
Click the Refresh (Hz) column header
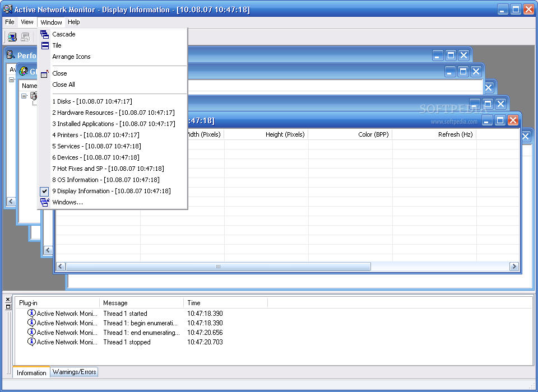click(x=434, y=134)
